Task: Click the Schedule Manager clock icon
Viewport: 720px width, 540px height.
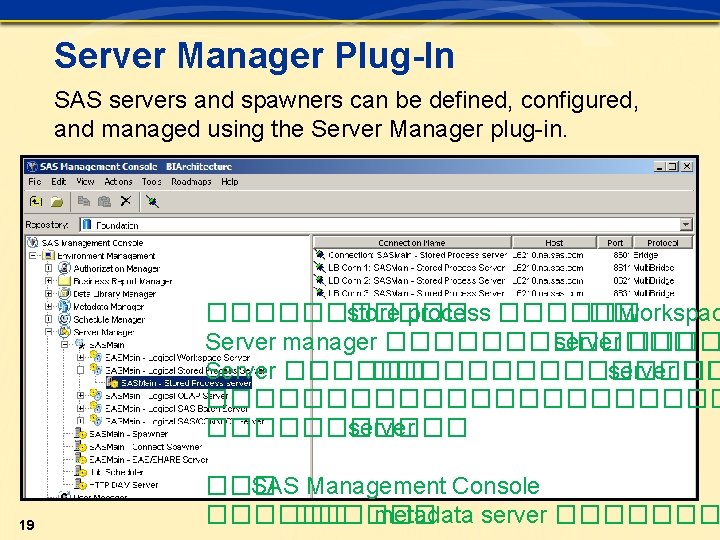Action: tap(64, 319)
